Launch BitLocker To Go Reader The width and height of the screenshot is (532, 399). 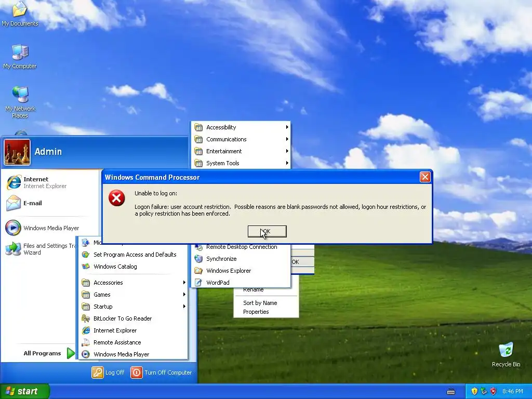[x=134, y=318]
